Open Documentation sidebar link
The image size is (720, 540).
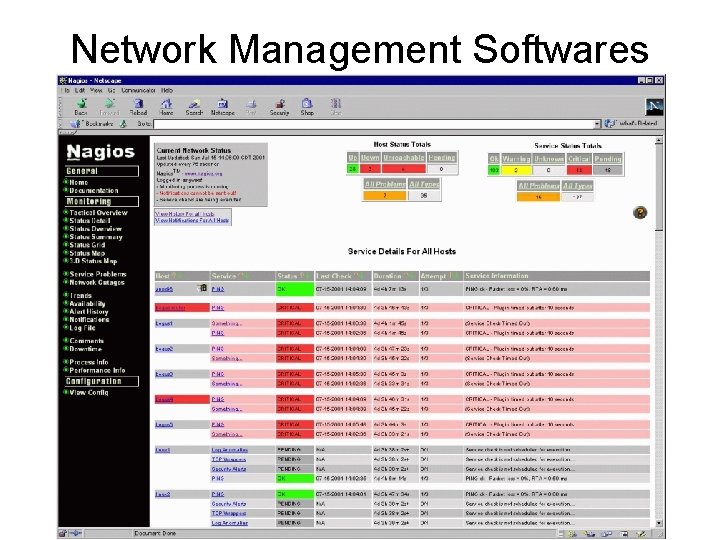[94, 191]
